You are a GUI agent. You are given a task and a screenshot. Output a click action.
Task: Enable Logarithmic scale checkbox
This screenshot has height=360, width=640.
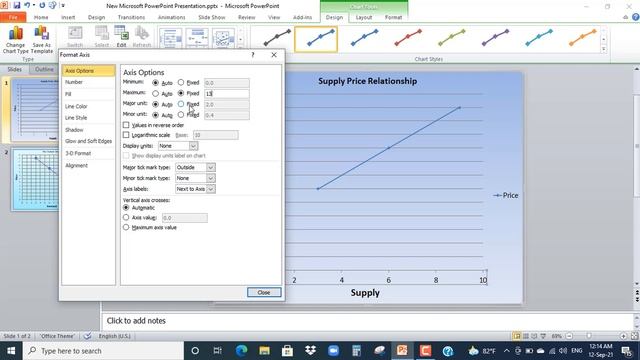[x=126, y=135]
